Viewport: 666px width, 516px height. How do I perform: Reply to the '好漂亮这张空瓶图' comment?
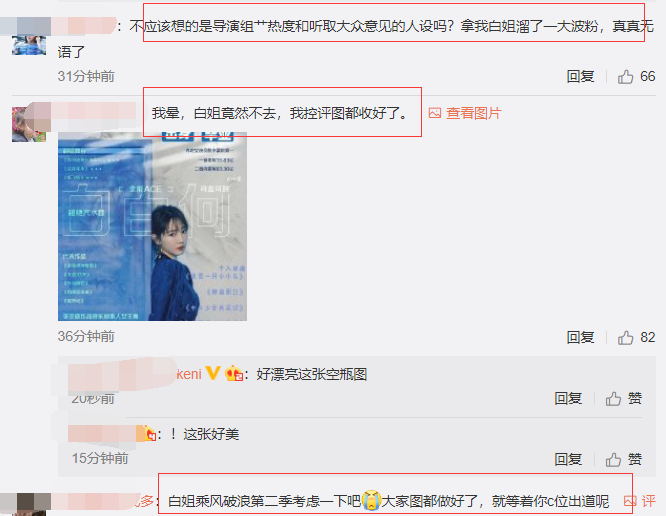pyautogui.click(x=568, y=398)
